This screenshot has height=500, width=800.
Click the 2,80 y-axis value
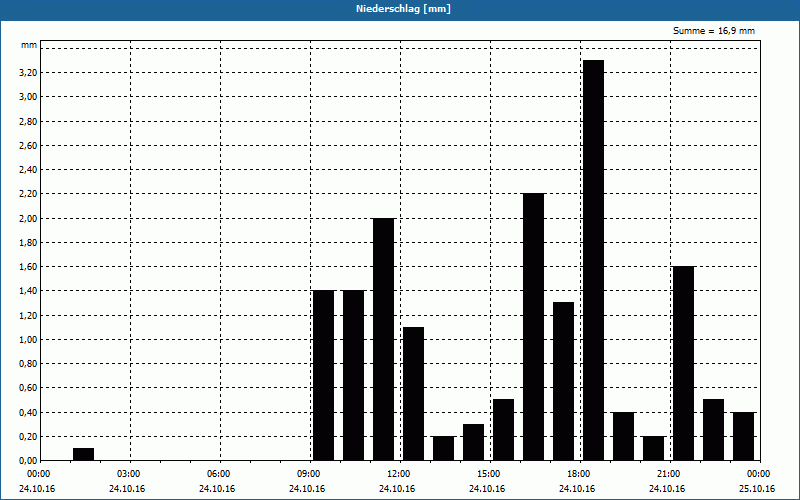pyautogui.click(x=28, y=121)
